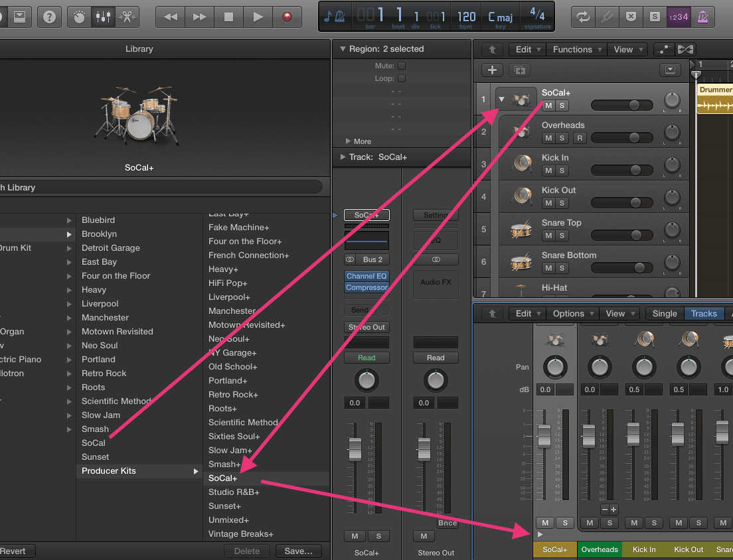Open the Edit menu in the Mixer
733x560 pixels.
coord(527,313)
